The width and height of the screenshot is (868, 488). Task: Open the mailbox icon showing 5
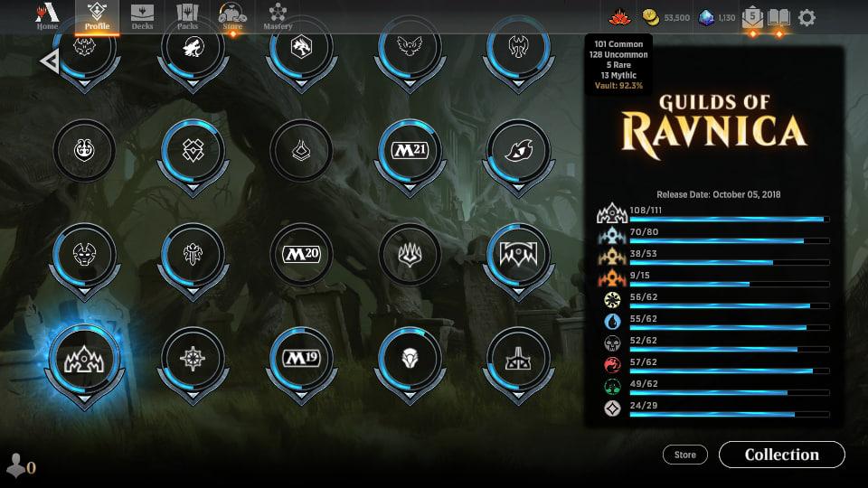[x=752, y=18]
